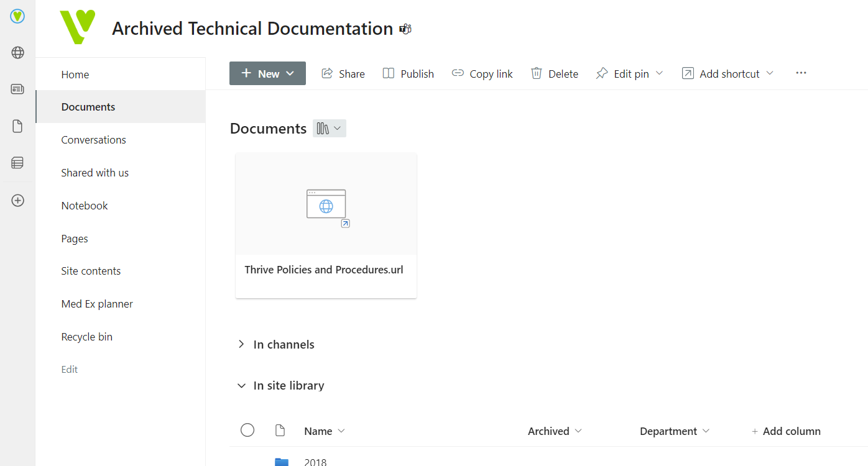The image size is (868, 466).
Task: Open Conversations in the left navigation
Action: pos(93,140)
